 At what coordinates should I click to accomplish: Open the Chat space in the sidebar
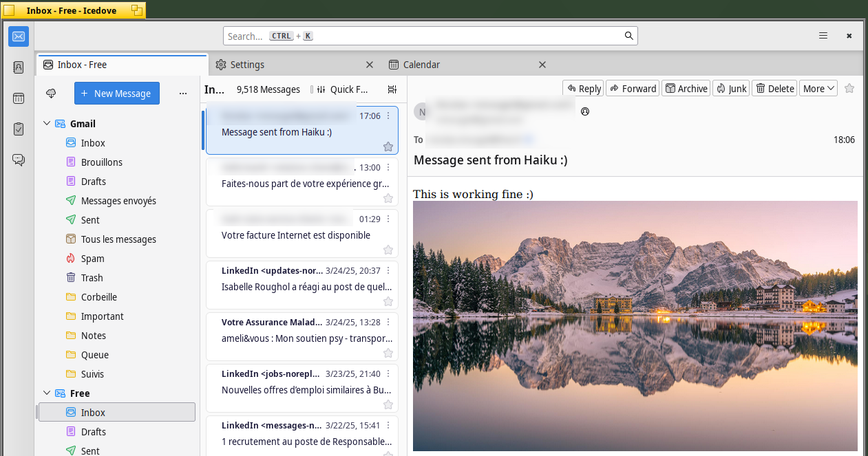coord(19,160)
